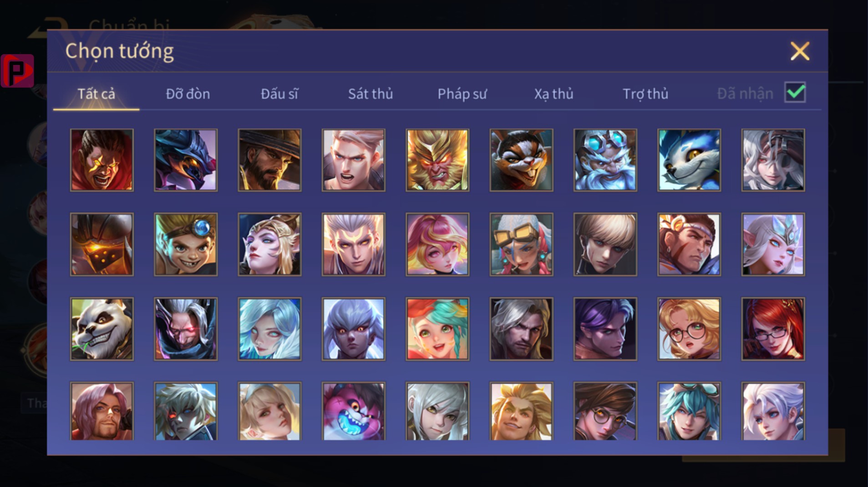
Task: Pick the purple grinning cat hero
Action: pos(354,412)
